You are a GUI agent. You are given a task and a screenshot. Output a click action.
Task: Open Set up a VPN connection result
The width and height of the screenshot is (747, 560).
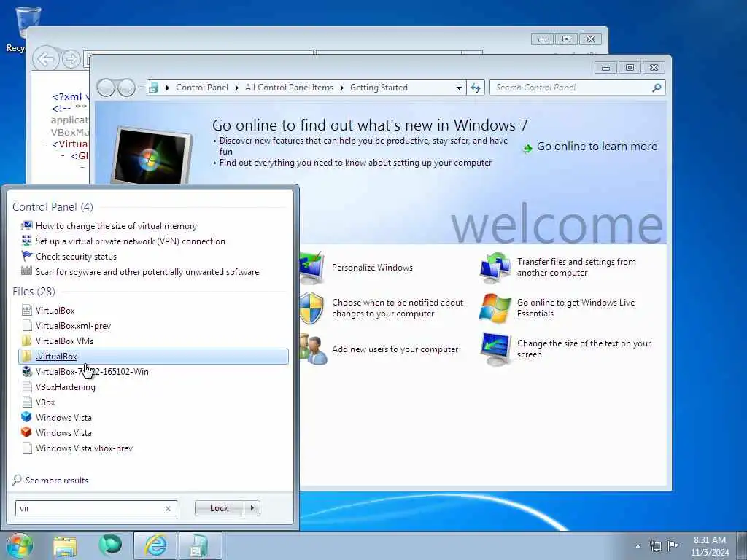click(130, 241)
